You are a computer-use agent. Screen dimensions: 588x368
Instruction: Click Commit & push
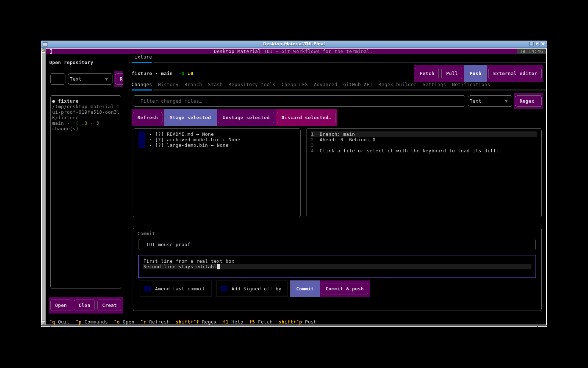345,289
